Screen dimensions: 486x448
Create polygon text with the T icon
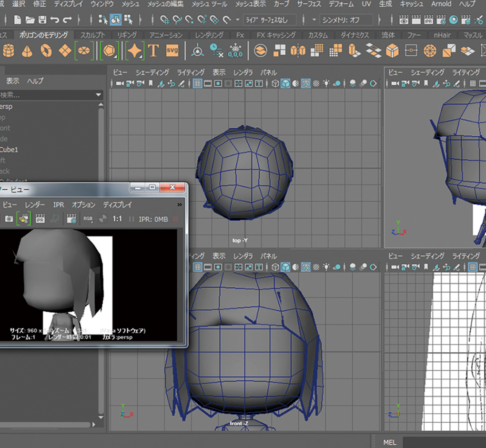point(153,51)
